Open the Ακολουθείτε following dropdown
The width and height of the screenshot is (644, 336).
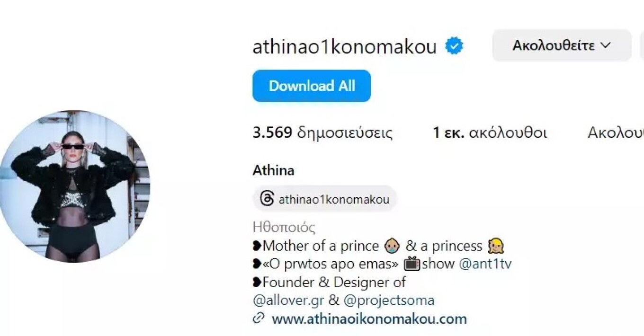pyautogui.click(x=562, y=45)
